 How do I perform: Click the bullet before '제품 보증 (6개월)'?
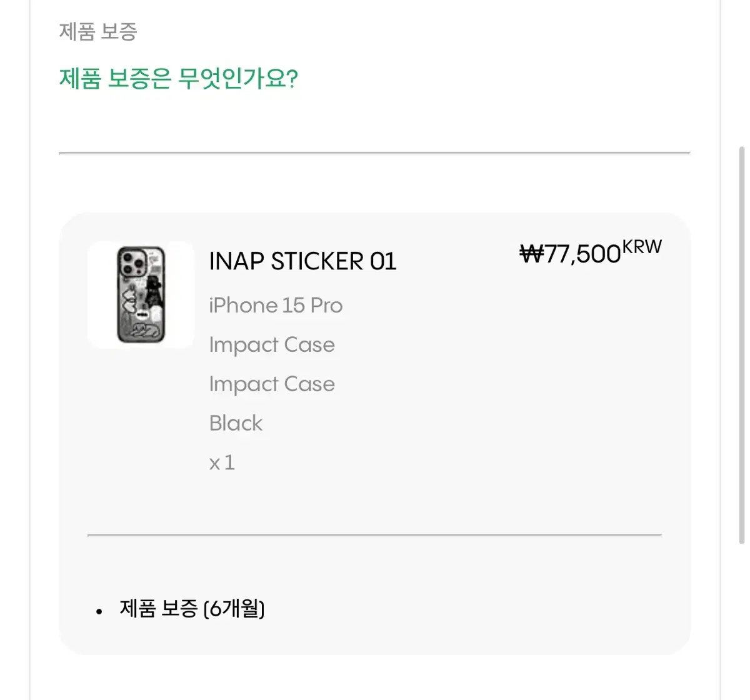[x=99, y=611]
